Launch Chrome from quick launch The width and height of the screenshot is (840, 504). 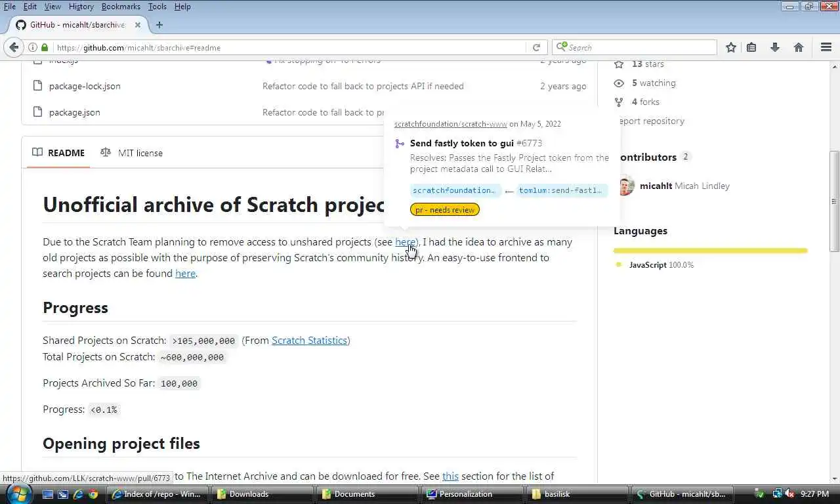[x=93, y=494]
